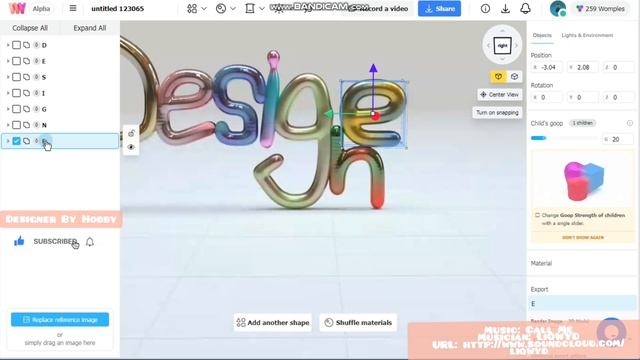Image resolution: width=640 pixels, height=360 pixels.
Task: Click the view cube 'right' face
Action: (502, 45)
